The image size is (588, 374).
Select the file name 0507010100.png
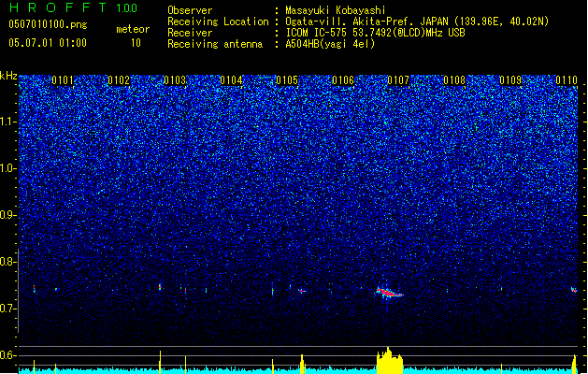48,24
